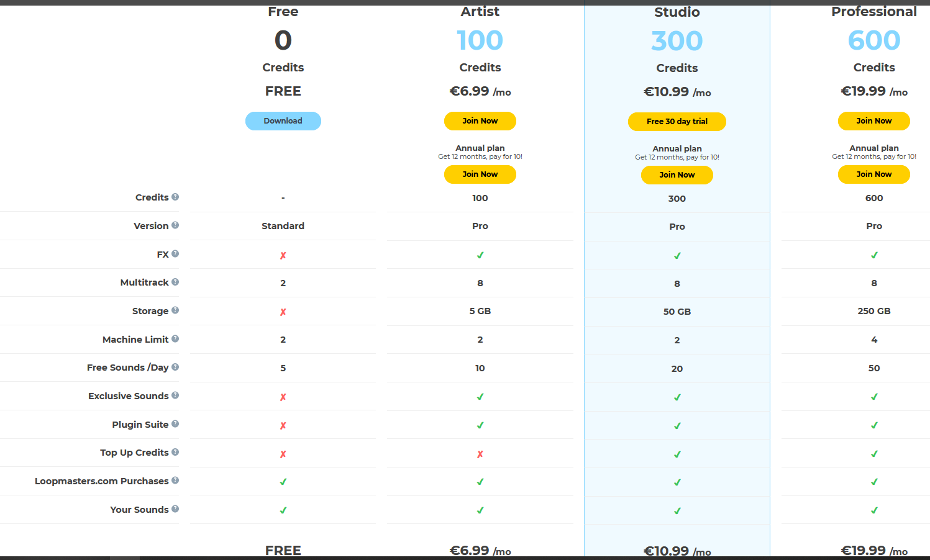Click the FX checkmark in Artist column
The width and height of the screenshot is (930, 560).
[x=480, y=255]
